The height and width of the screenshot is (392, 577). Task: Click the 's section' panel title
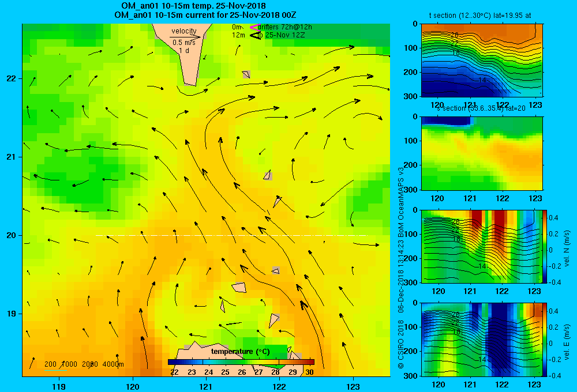[x=481, y=108]
